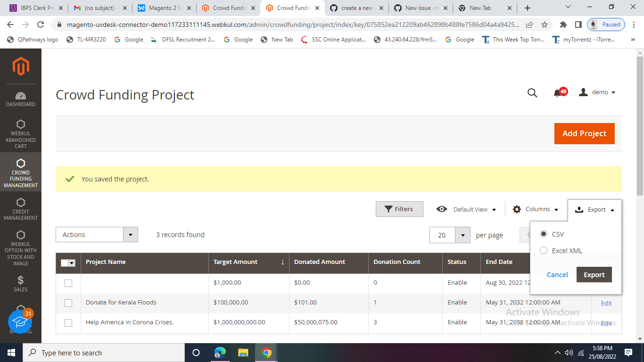Open Microsoft Edge from the taskbar
The image size is (644, 362).
[x=220, y=353]
